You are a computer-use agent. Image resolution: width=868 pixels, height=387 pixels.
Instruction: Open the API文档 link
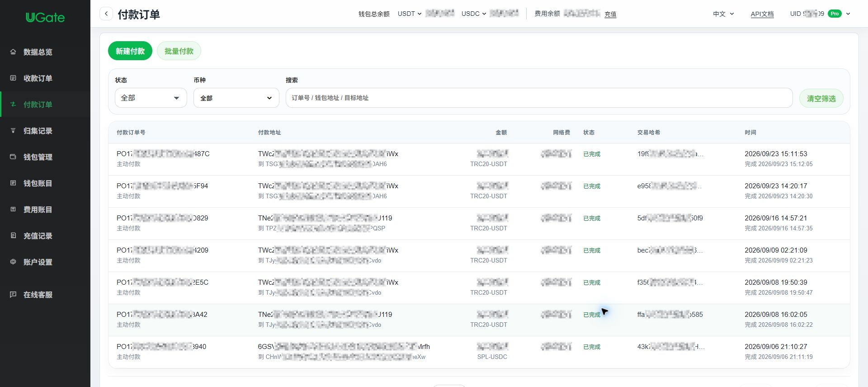(x=762, y=14)
